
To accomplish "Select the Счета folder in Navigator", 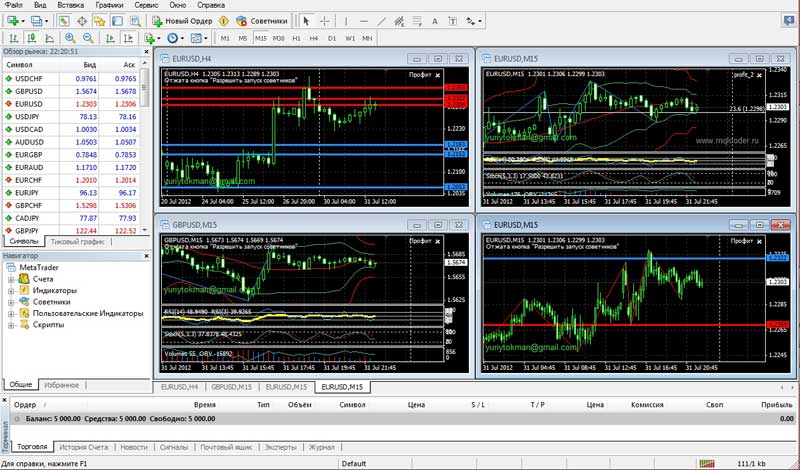I will 43,279.
